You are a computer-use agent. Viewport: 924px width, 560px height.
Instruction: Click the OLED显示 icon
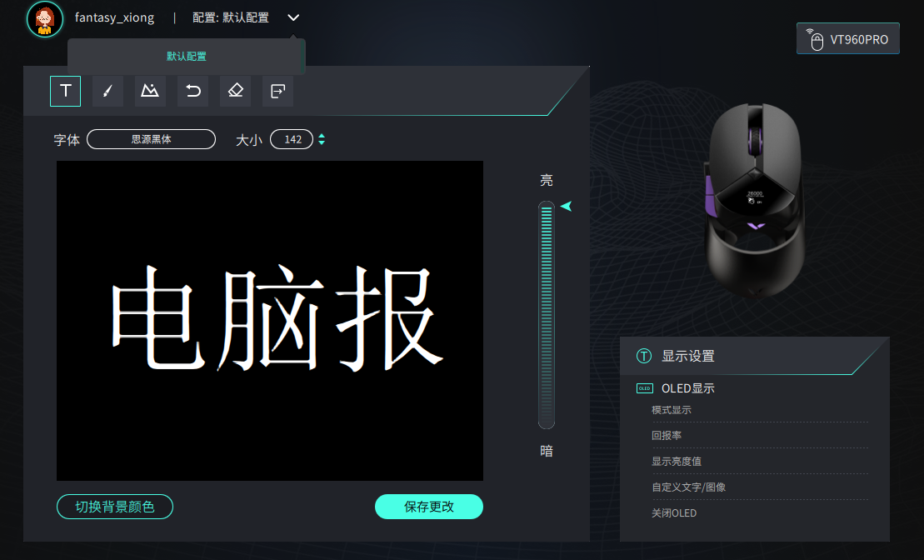click(x=644, y=388)
